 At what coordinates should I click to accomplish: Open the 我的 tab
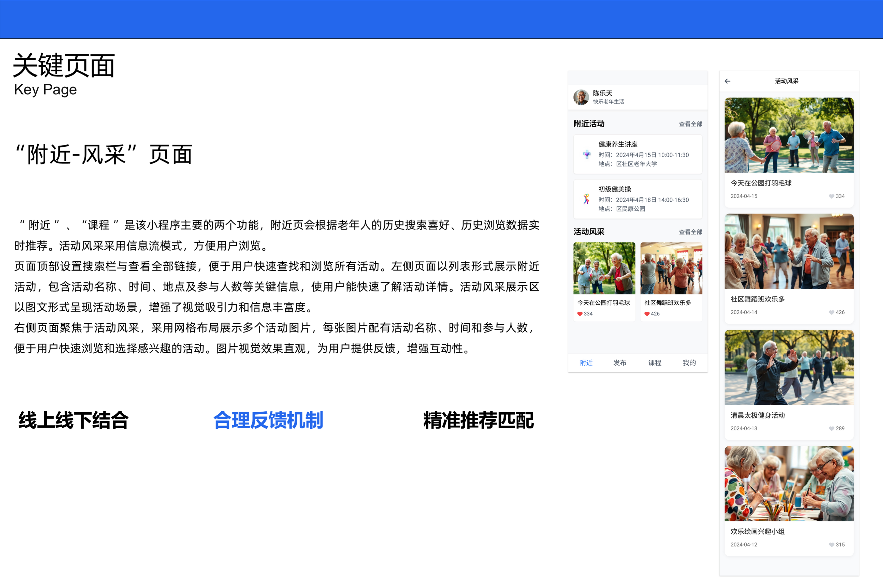[x=689, y=363]
